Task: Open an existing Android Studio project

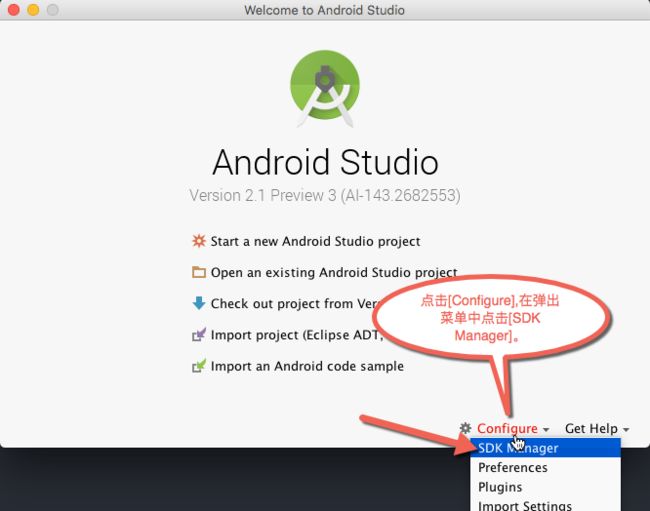Action: tap(334, 273)
